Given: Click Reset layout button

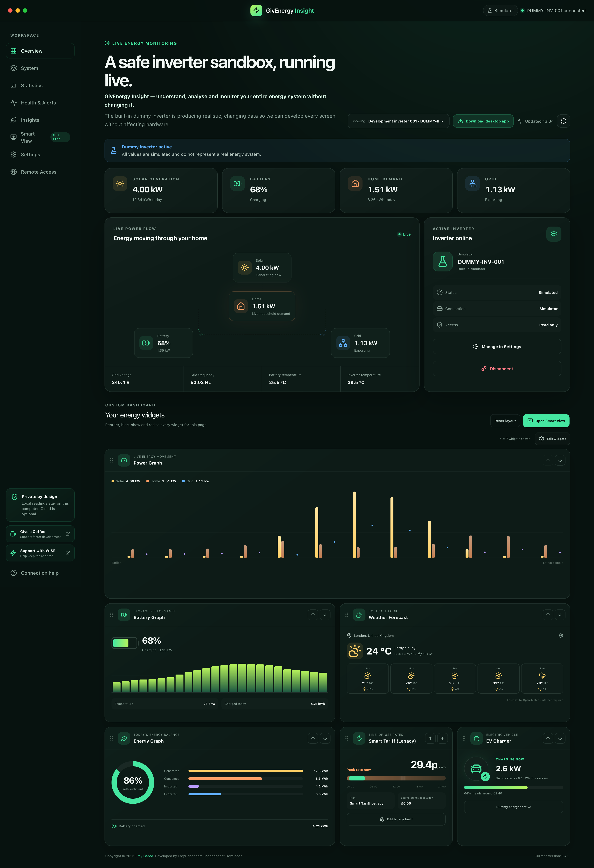Looking at the screenshot, I should [505, 421].
